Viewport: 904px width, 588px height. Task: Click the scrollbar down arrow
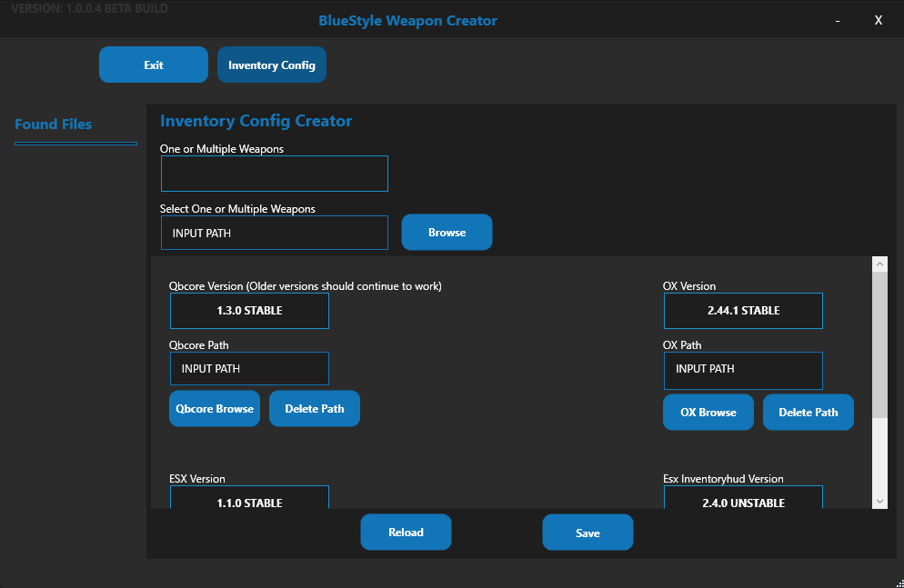(879, 501)
